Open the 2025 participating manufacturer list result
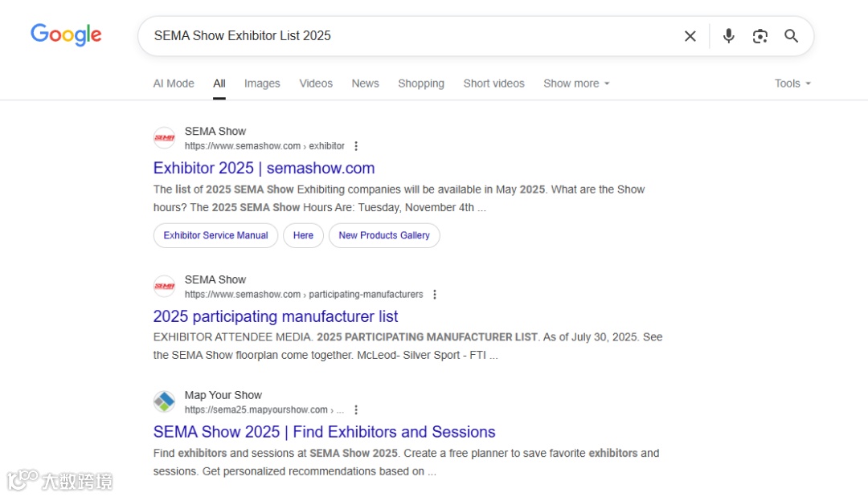The width and height of the screenshot is (868, 497). click(276, 316)
